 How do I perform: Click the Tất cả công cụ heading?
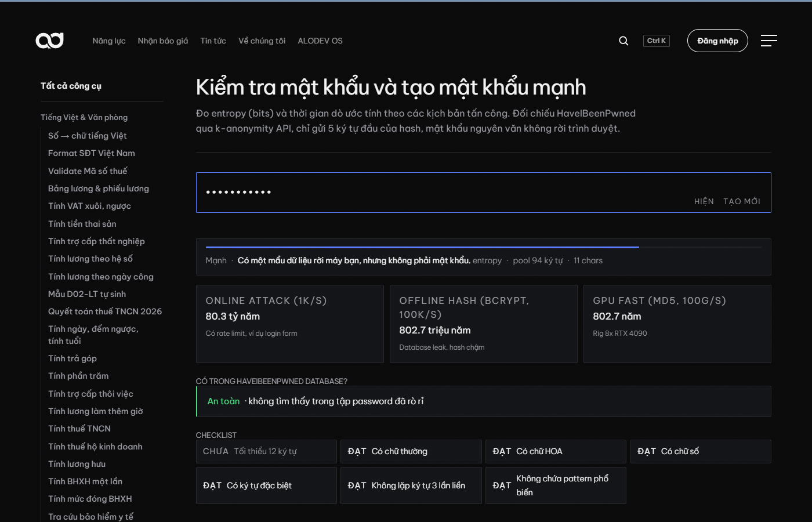tap(71, 86)
